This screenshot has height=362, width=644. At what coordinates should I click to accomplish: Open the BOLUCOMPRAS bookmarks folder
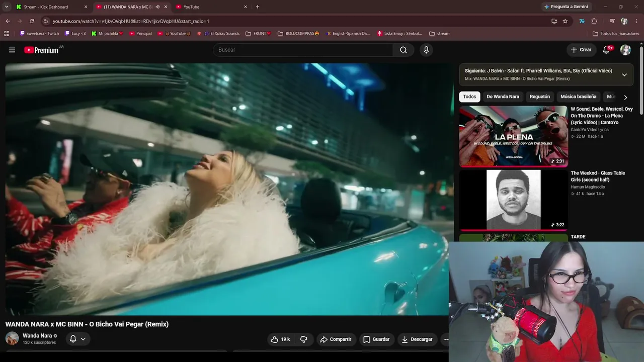(298, 34)
